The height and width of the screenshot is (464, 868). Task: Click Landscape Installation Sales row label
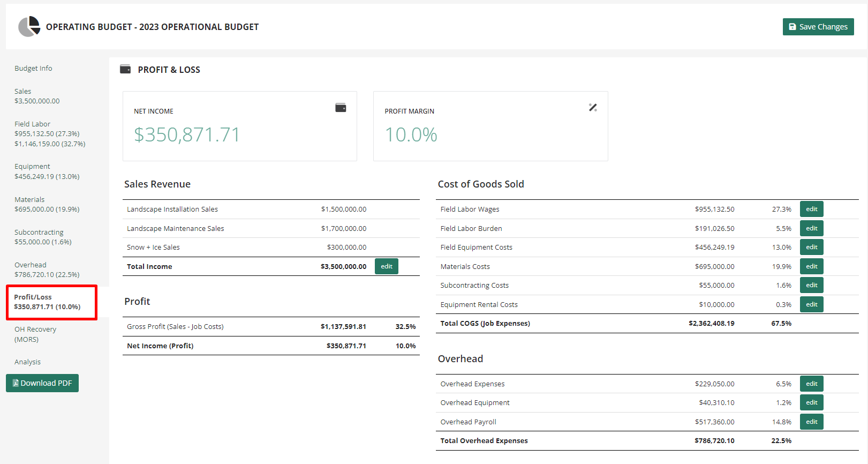pyautogui.click(x=172, y=209)
